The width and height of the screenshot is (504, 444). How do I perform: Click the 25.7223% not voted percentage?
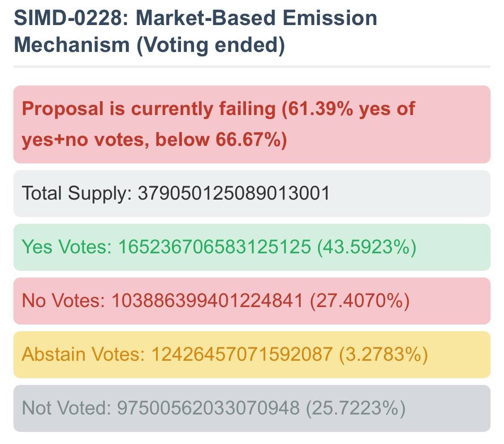click(x=356, y=408)
